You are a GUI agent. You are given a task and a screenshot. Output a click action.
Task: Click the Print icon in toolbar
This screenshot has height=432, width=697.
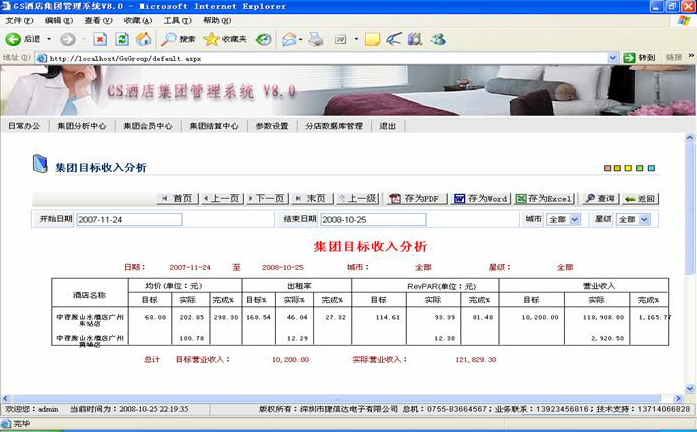tap(316, 39)
